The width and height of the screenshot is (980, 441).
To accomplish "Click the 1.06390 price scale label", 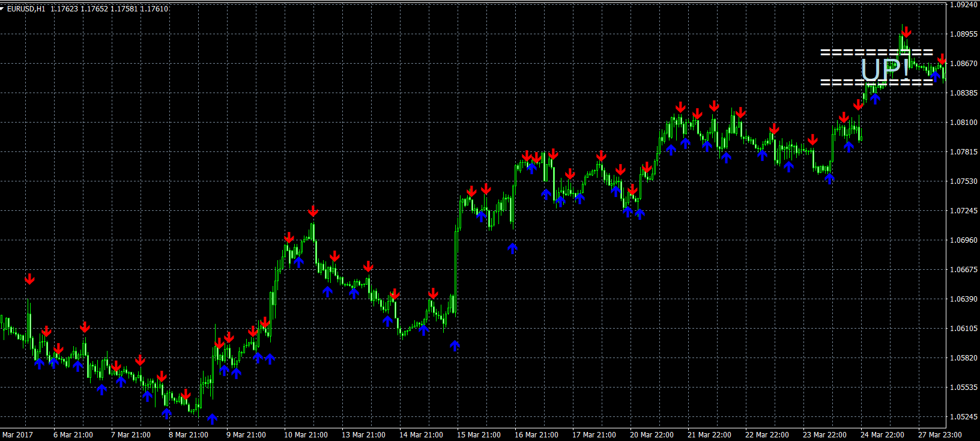I will point(964,299).
